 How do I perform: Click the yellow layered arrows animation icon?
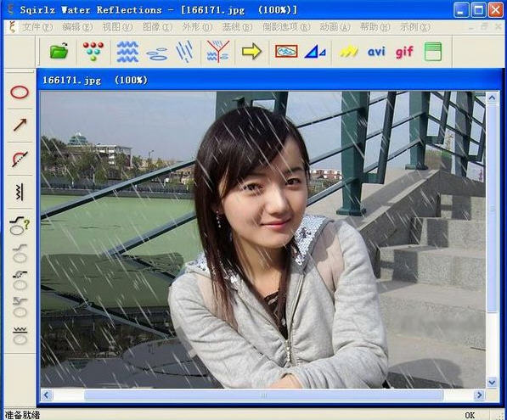click(349, 52)
